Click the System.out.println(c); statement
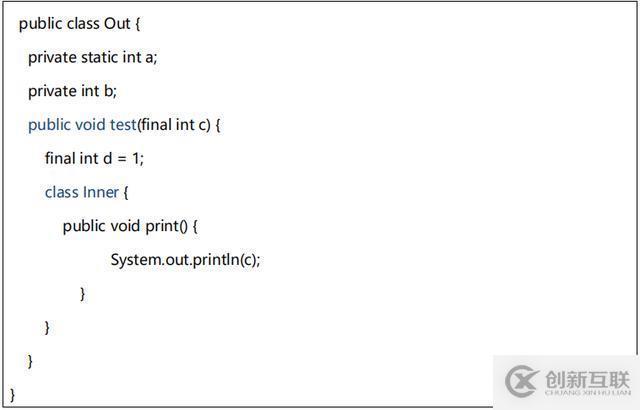 click(x=185, y=259)
